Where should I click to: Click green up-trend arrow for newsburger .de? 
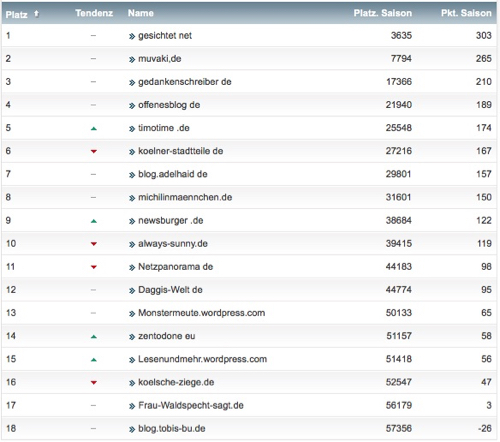[94, 221]
